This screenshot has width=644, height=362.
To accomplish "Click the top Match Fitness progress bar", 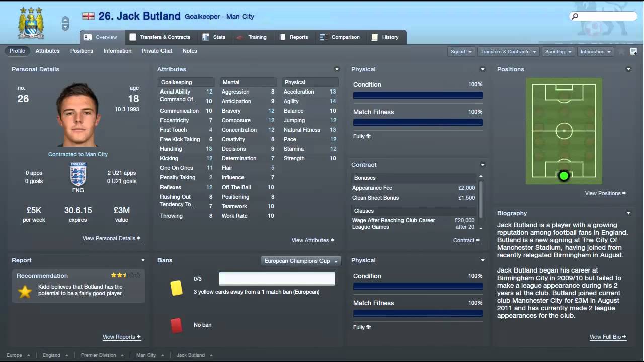I will tap(418, 122).
